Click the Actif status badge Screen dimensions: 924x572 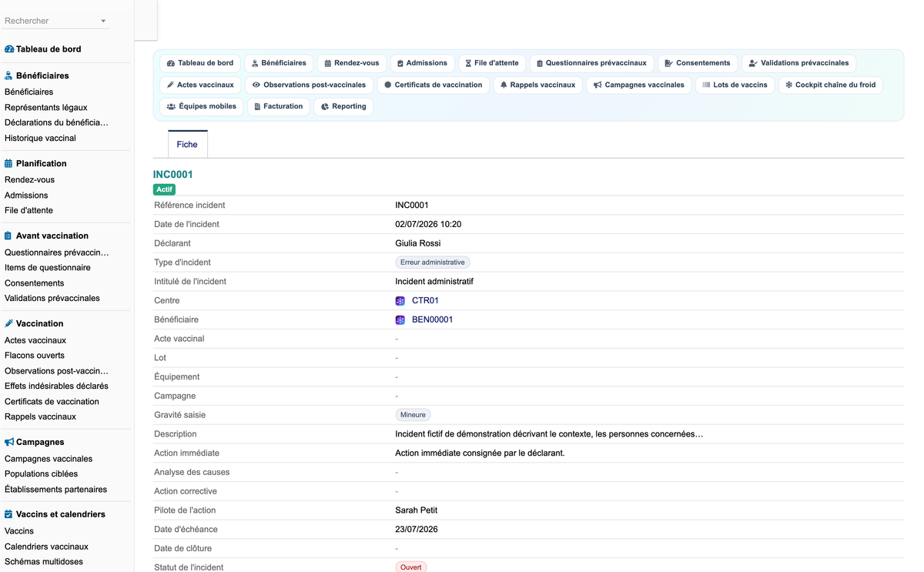coord(165,189)
